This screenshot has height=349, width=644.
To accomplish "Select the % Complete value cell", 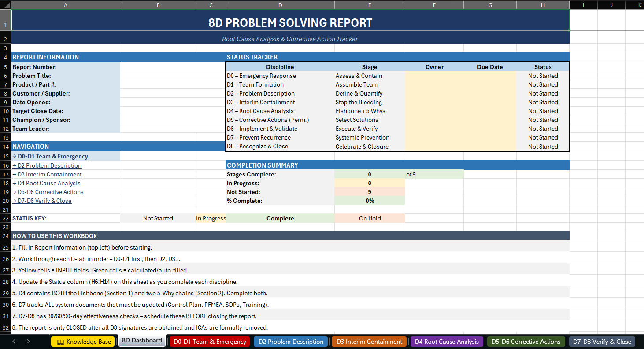I will coord(370,201).
